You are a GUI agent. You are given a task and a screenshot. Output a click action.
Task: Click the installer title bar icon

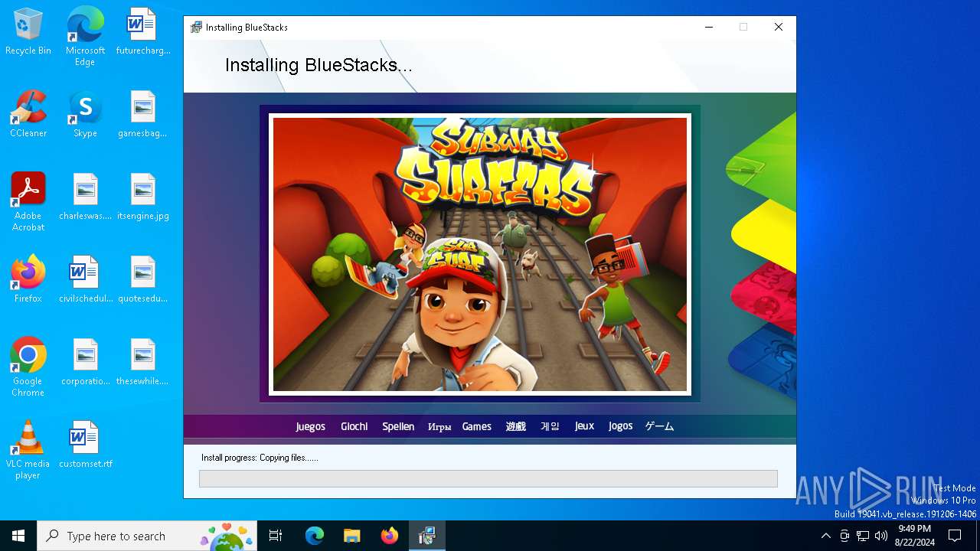(197, 27)
